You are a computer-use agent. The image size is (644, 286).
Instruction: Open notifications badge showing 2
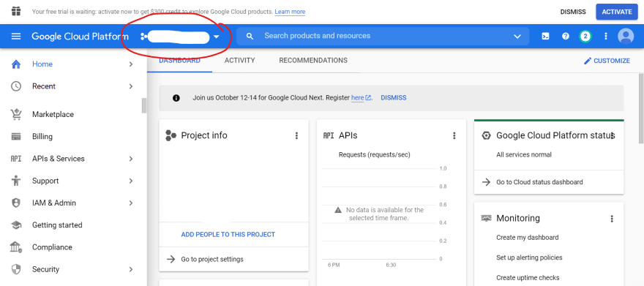585,36
